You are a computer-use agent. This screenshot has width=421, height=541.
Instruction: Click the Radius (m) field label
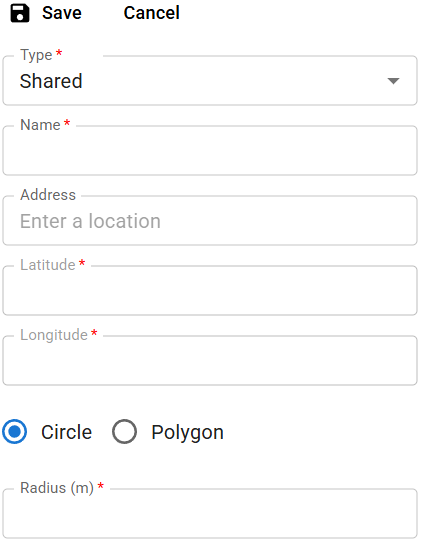point(57,488)
